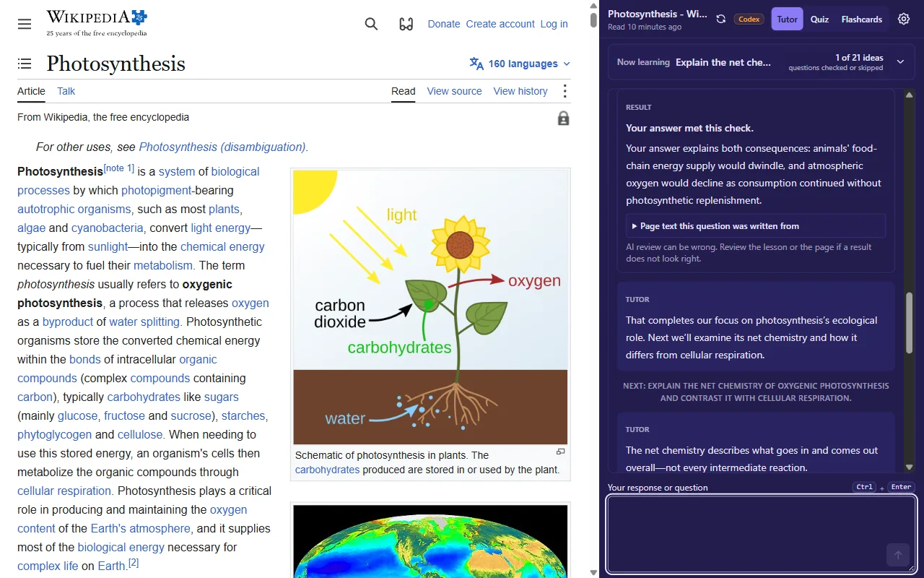This screenshot has height=578, width=924.
Task: Click the Log in link
Action: point(554,24)
